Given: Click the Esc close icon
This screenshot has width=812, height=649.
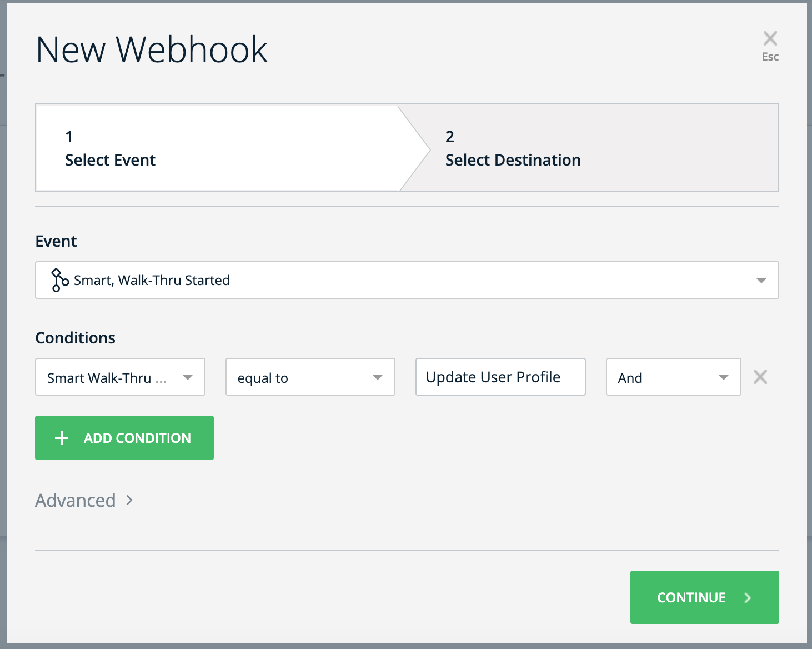Looking at the screenshot, I should pos(770,38).
